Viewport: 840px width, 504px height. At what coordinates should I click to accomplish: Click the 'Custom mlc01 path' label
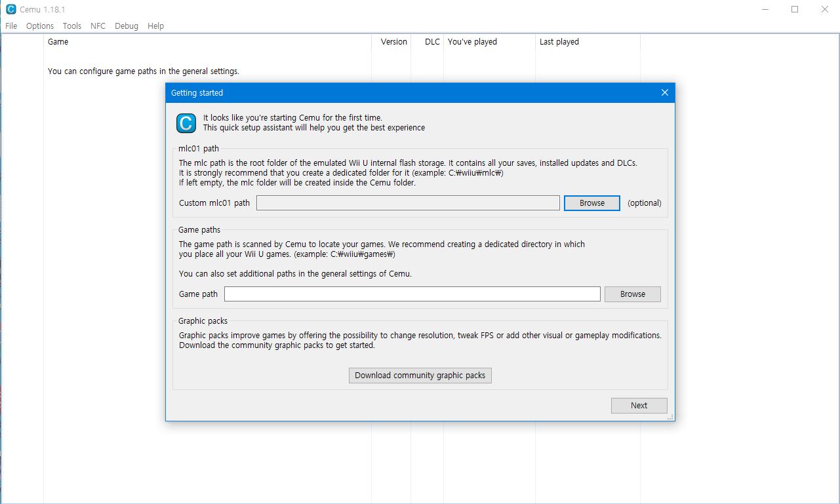[x=214, y=203]
